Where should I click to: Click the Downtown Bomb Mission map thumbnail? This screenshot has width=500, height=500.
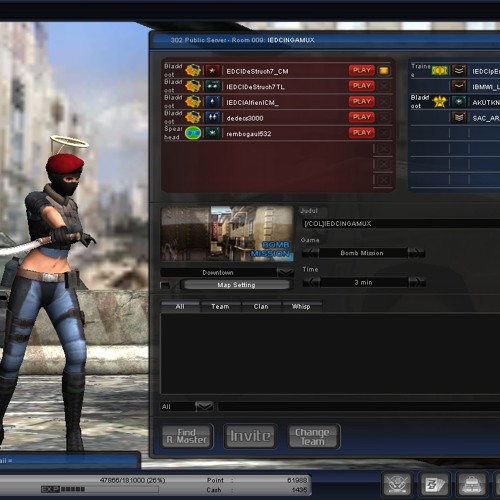(227, 234)
